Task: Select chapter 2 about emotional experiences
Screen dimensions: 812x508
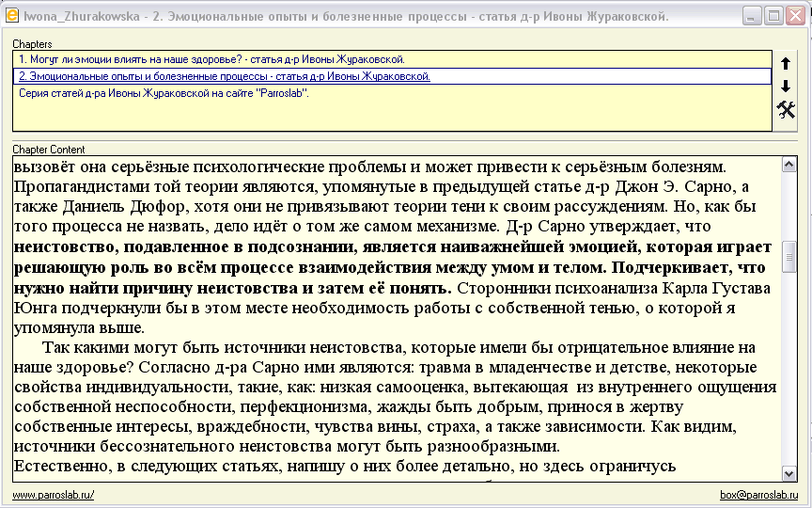Action: tap(224, 76)
